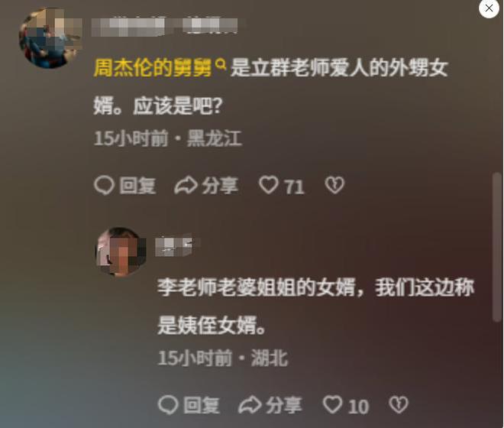The width and height of the screenshot is (504, 428).
Task: Dislike the Hubei reply using broken heart
Action: click(x=399, y=404)
